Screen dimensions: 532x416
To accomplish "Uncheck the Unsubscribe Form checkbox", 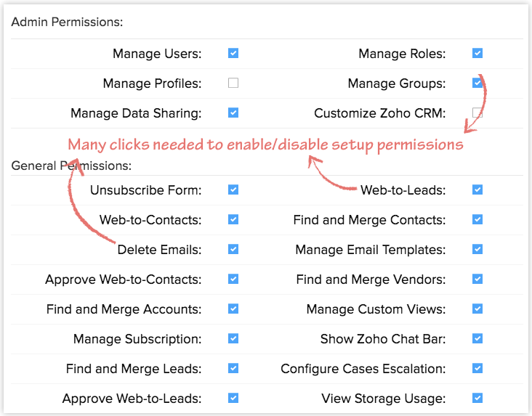I will (x=233, y=189).
